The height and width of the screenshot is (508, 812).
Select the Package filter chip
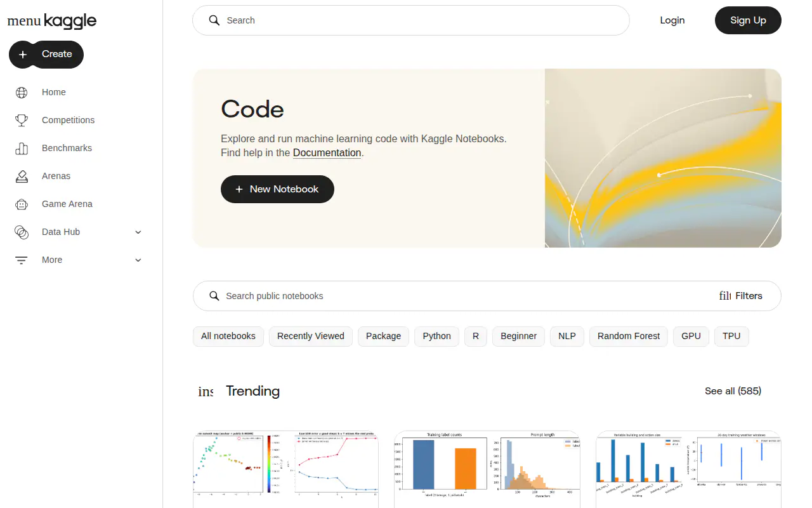[384, 336]
